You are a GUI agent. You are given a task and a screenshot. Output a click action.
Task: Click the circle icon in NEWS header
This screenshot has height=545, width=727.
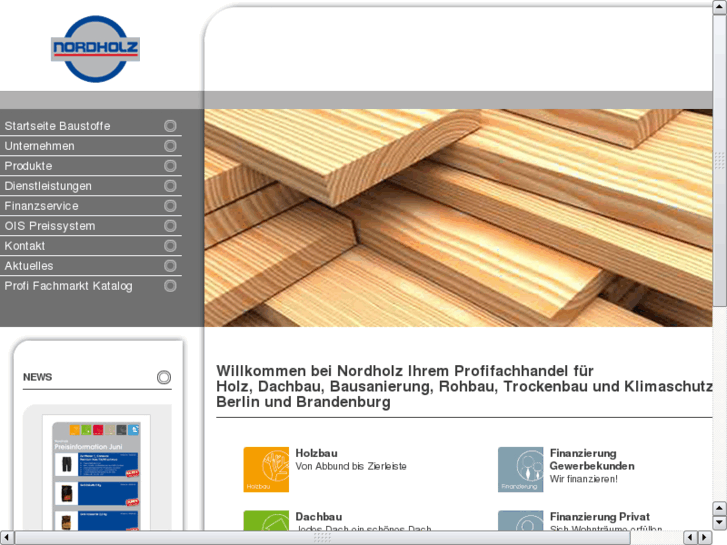point(164,377)
